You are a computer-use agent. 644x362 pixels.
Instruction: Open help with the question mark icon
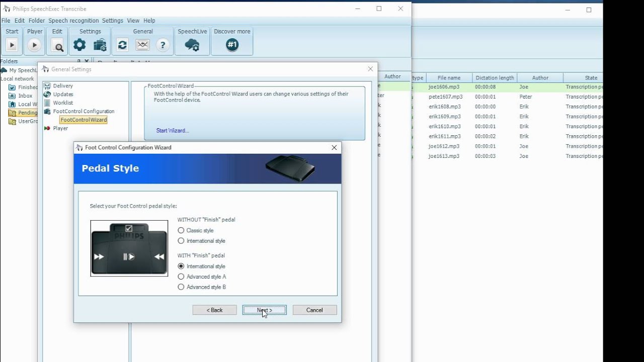click(x=163, y=45)
